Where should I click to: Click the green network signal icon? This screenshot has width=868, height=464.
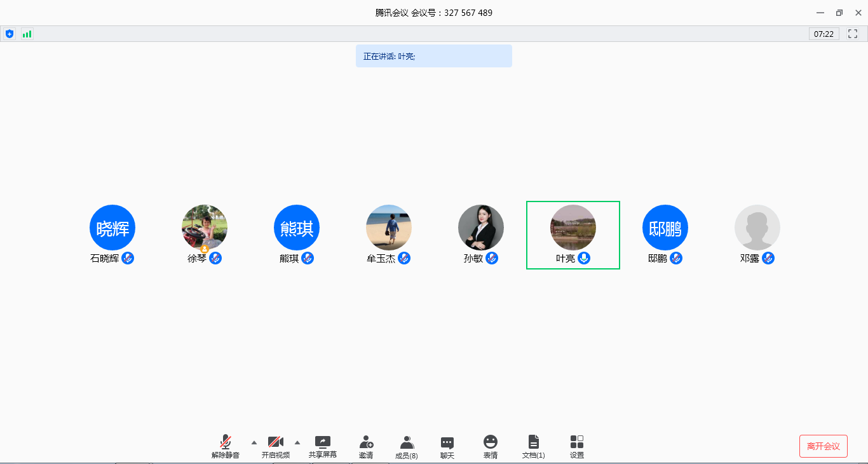(x=27, y=34)
